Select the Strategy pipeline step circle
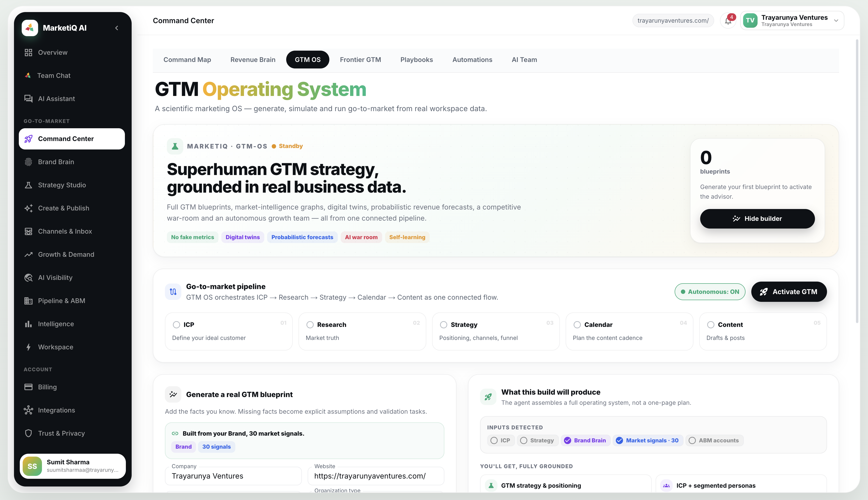 point(444,325)
